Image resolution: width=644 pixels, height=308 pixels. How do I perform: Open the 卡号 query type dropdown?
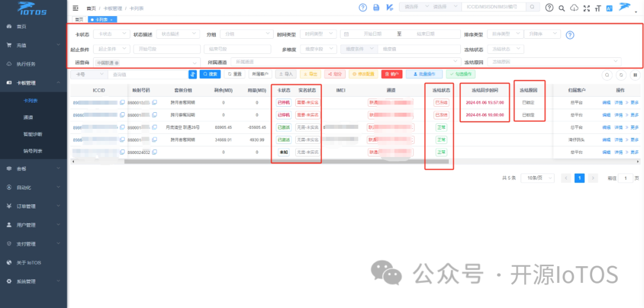coord(89,75)
